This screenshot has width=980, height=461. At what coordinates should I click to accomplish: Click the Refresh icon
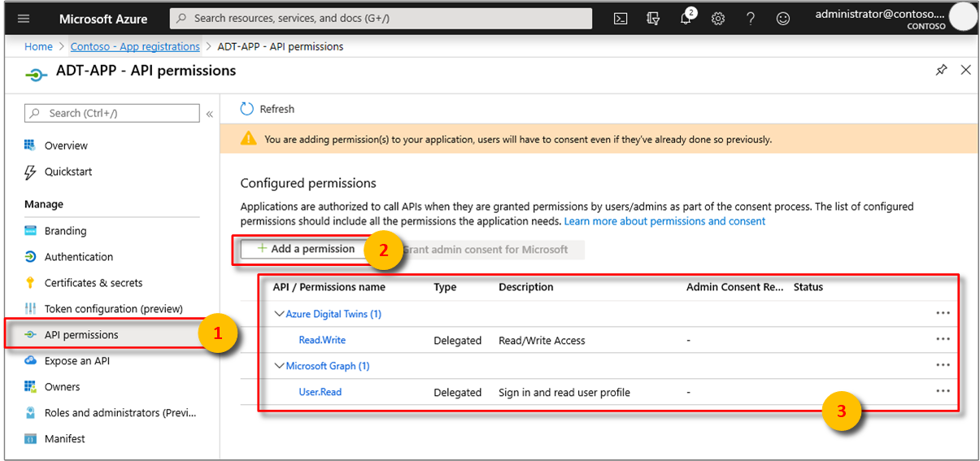(x=248, y=109)
